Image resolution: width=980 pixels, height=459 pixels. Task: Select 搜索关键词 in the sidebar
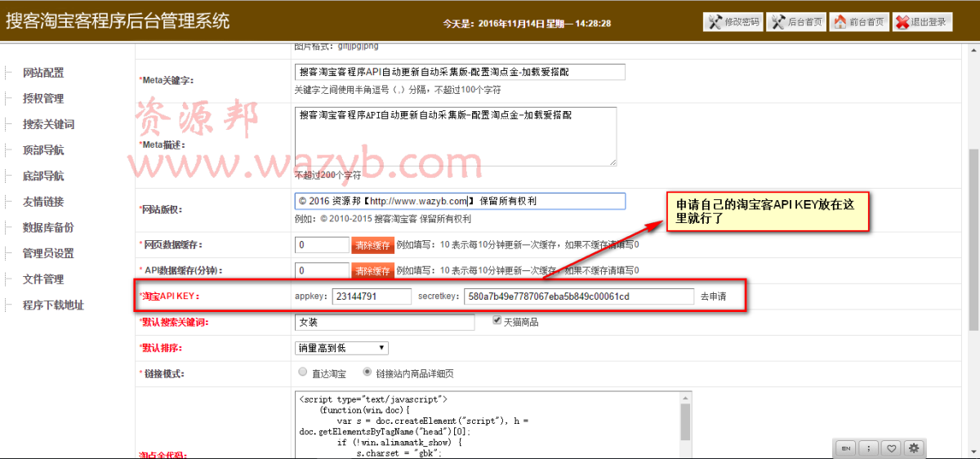coord(48,124)
